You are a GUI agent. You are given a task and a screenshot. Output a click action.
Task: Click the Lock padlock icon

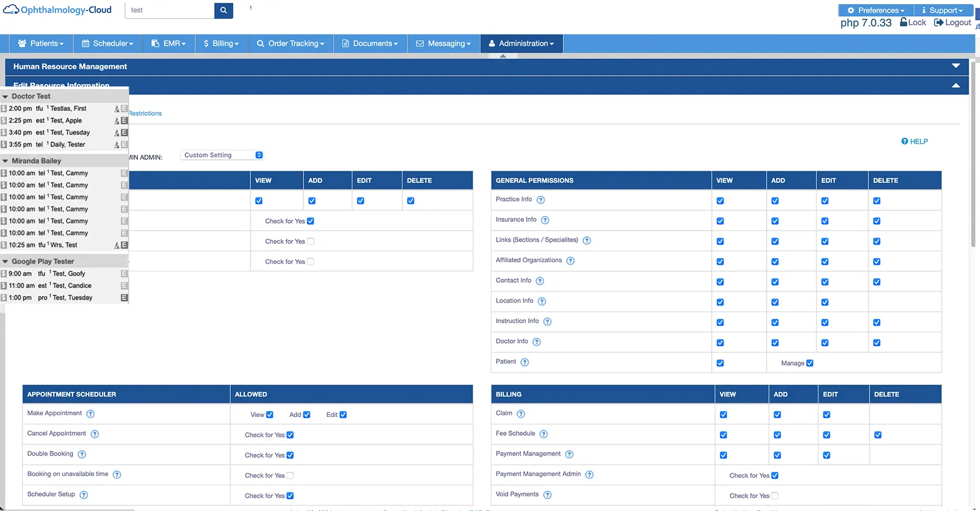click(903, 22)
